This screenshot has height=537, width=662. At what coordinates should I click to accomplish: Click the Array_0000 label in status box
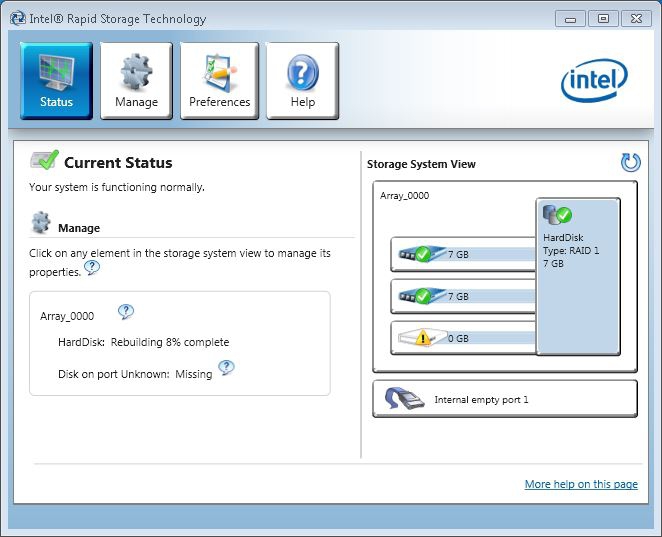click(67, 316)
